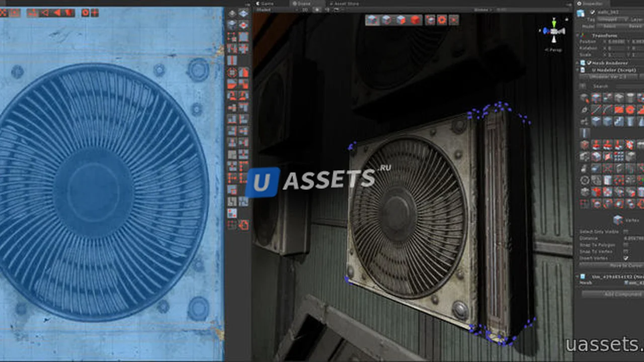Select the Box primitive tool
This screenshot has height=362, width=644.
tap(596, 121)
